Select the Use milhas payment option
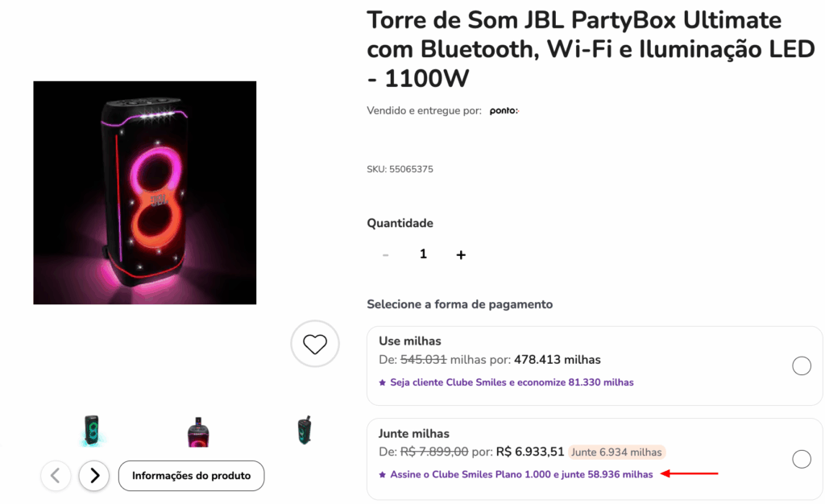This screenshot has width=825, height=504. coord(802,366)
